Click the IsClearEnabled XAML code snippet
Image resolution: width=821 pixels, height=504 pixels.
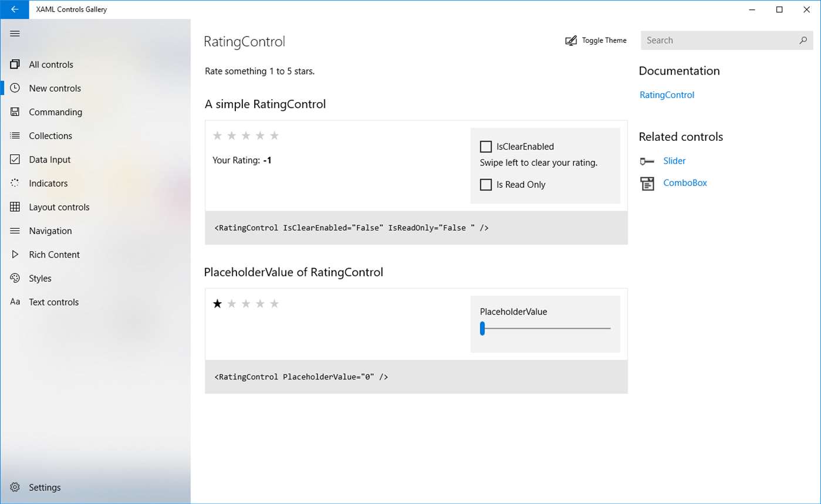tap(352, 228)
